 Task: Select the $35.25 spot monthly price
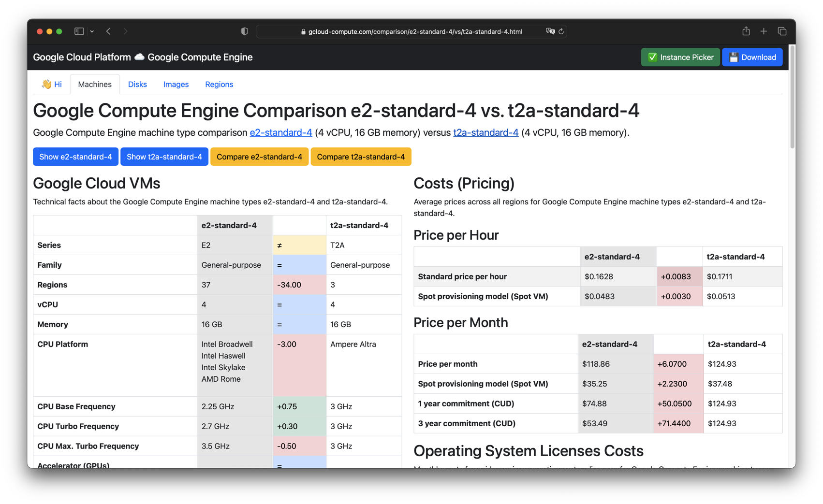coord(616,384)
